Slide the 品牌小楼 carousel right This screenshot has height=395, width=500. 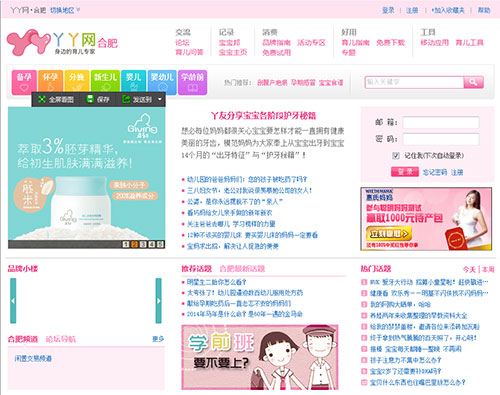pyautogui.click(x=159, y=301)
